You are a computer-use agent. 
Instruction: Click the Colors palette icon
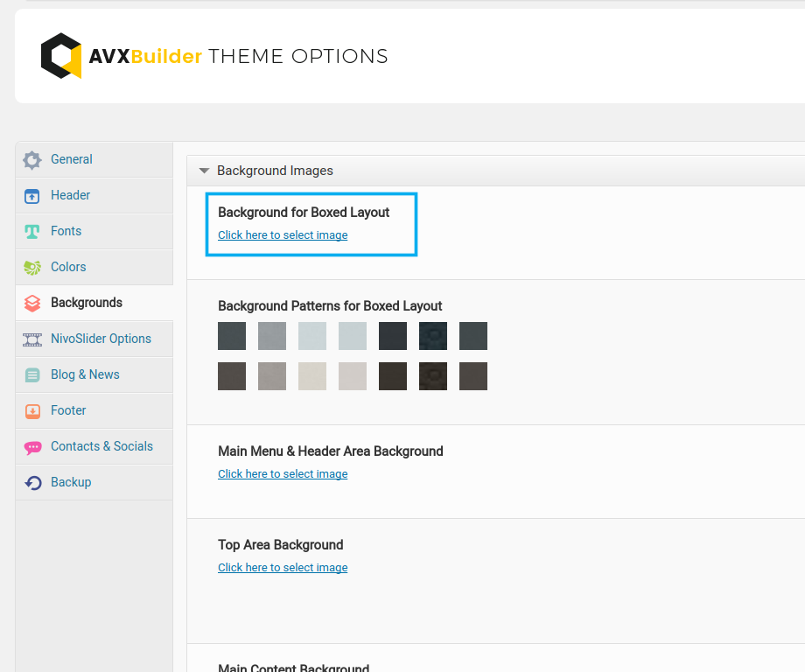[x=32, y=268]
